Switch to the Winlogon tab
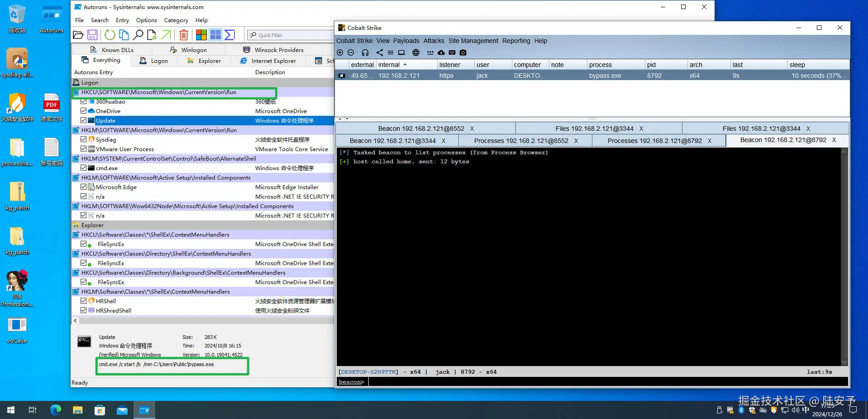The width and height of the screenshot is (868, 419). 189,50
